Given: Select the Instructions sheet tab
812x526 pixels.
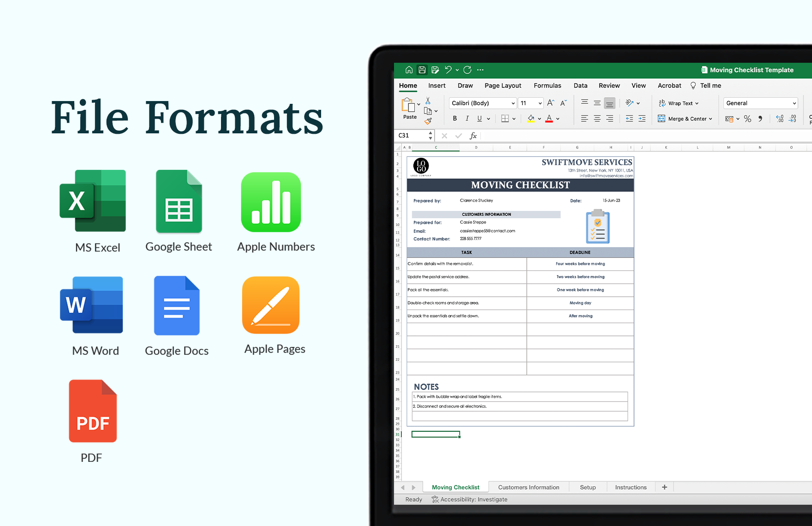Looking at the screenshot, I should (x=631, y=487).
